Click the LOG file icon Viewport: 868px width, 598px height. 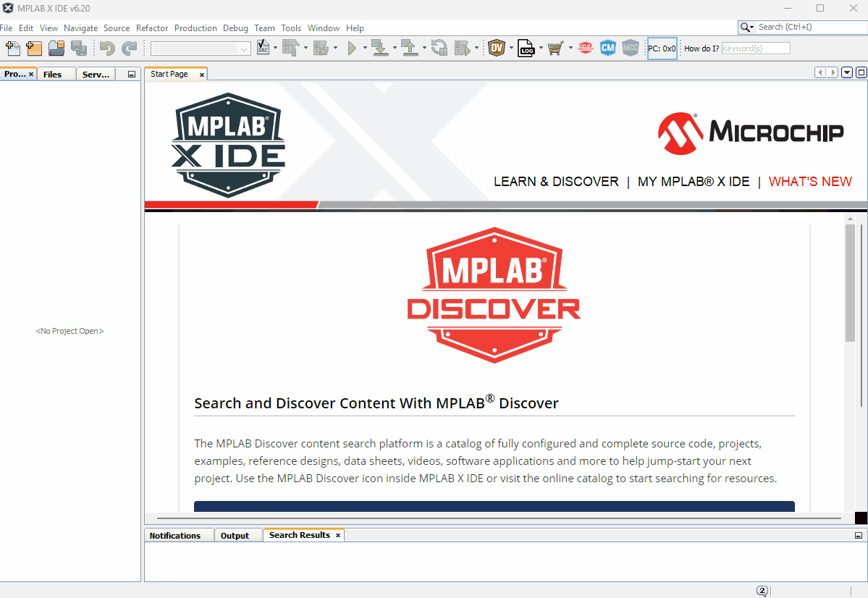[526, 49]
